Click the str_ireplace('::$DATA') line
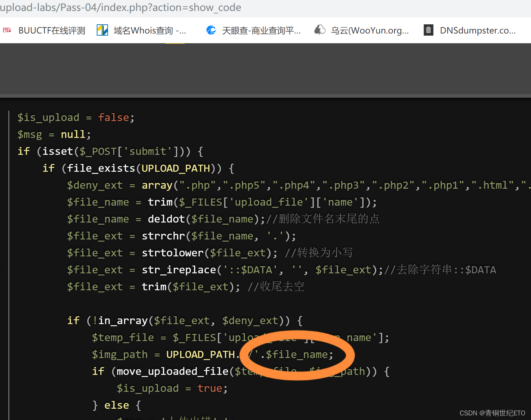The height and width of the screenshot is (420, 531). click(282, 270)
